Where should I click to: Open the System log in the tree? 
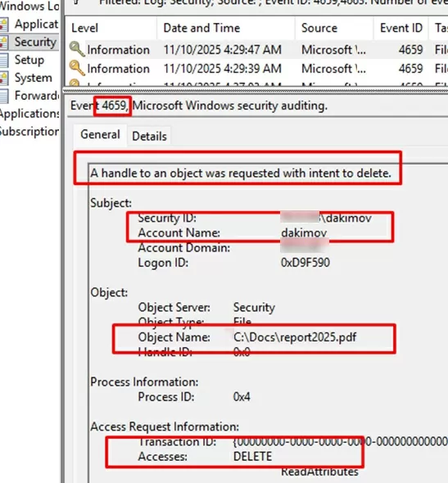pyautogui.click(x=34, y=78)
